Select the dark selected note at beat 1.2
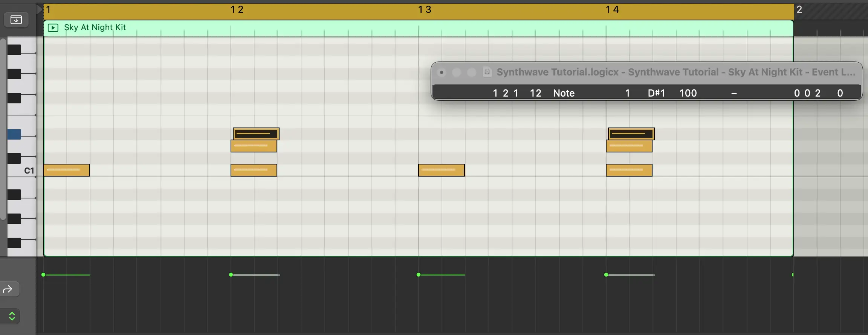The height and width of the screenshot is (335, 868). tap(256, 134)
